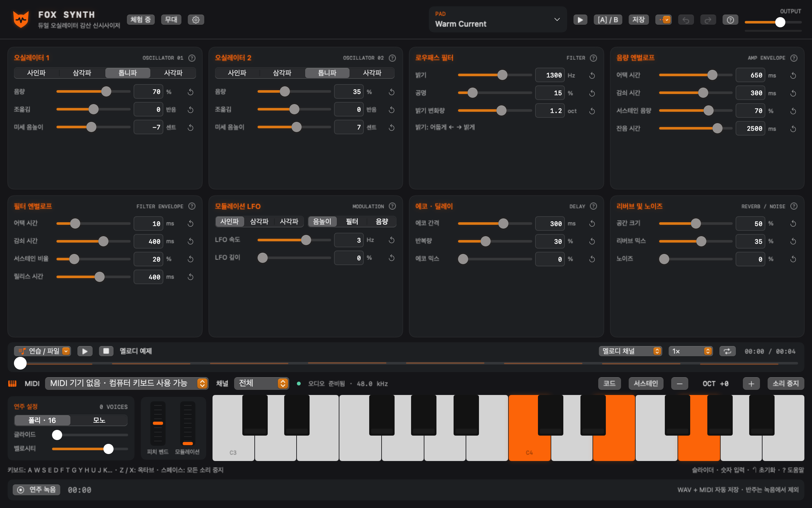This screenshot has height=508, width=812.
Task: Set LFO target to 음량
Action: pos(382,221)
